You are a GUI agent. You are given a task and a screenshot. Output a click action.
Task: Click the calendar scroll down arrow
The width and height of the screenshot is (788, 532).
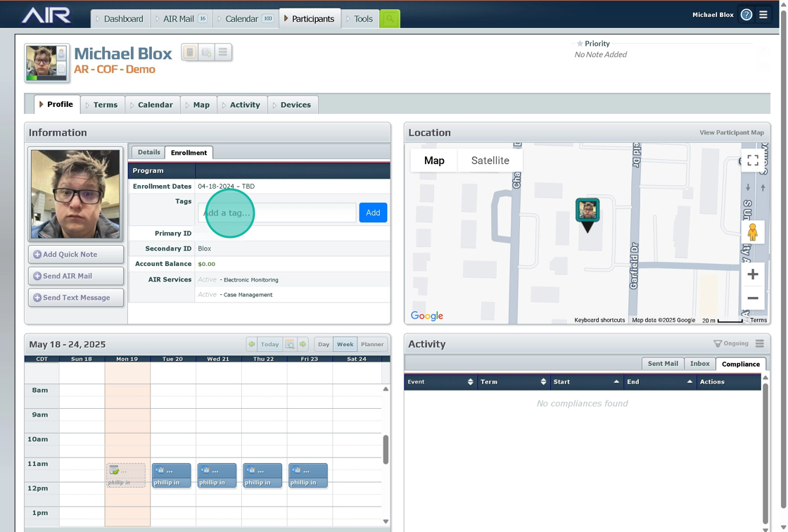click(x=386, y=521)
